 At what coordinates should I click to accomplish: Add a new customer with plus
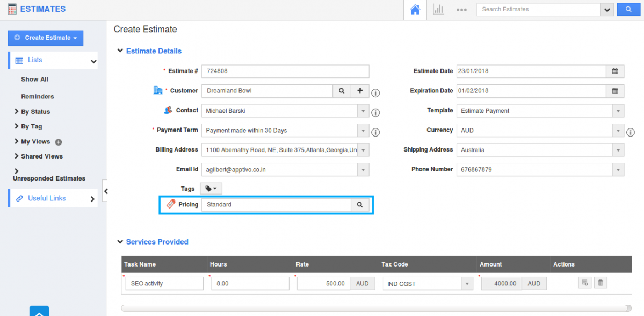coord(360,91)
